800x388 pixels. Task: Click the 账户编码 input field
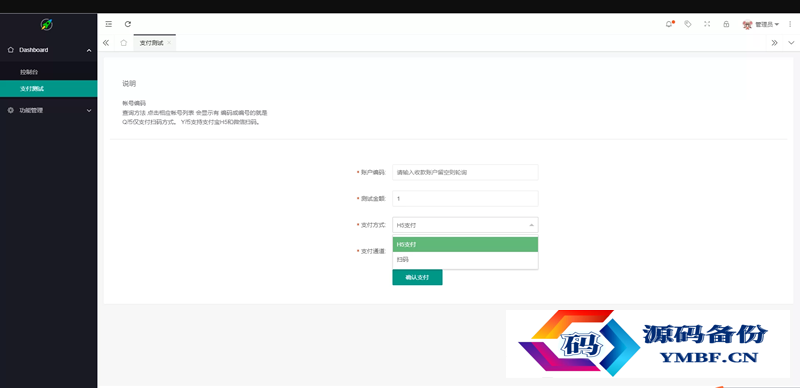[465, 173]
